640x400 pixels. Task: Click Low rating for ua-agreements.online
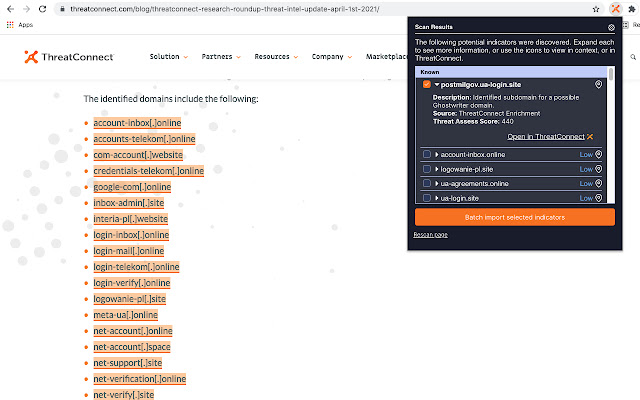click(x=586, y=184)
